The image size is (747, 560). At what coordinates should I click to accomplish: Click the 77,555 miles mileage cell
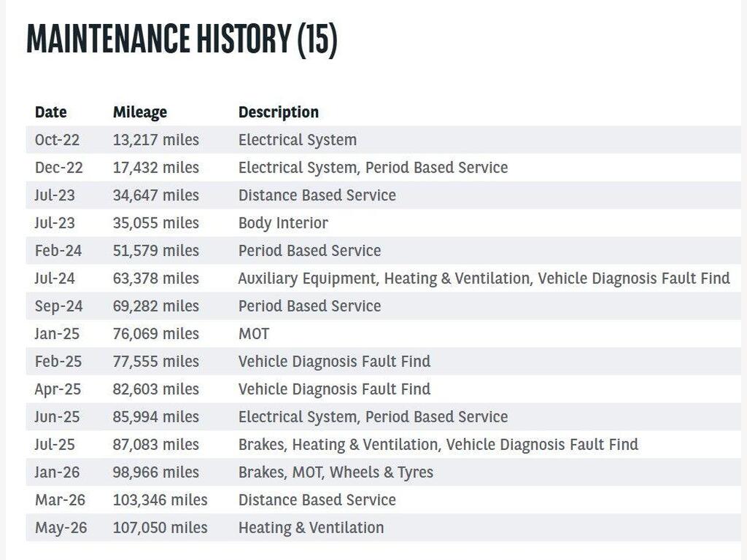point(156,362)
